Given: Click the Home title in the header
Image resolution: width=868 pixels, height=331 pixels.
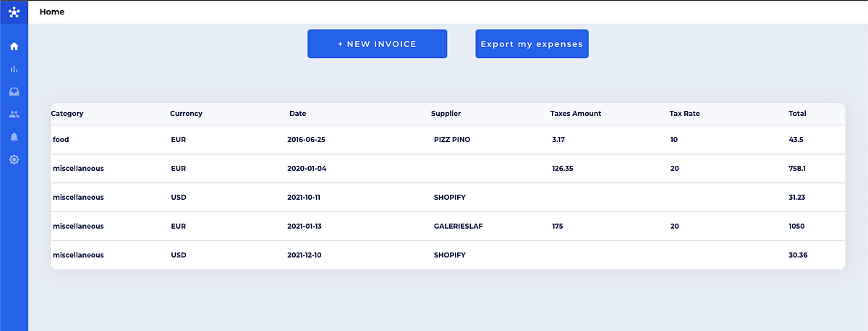Looking at the screenshot, I should click(x=52, y=12).
